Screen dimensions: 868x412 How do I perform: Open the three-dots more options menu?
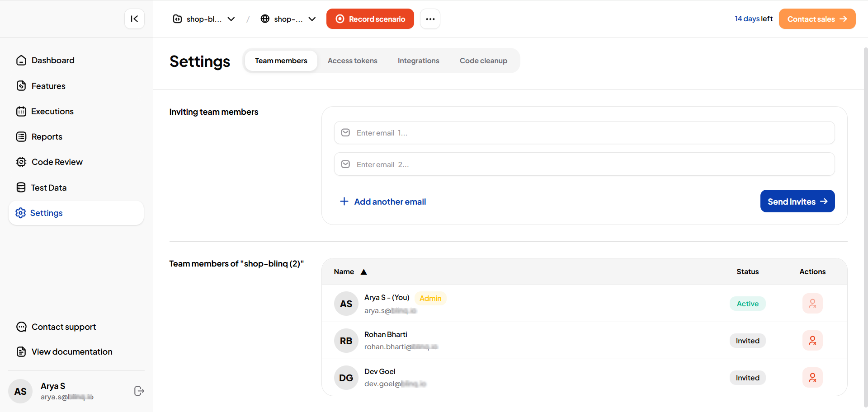[x=430, y=19]
